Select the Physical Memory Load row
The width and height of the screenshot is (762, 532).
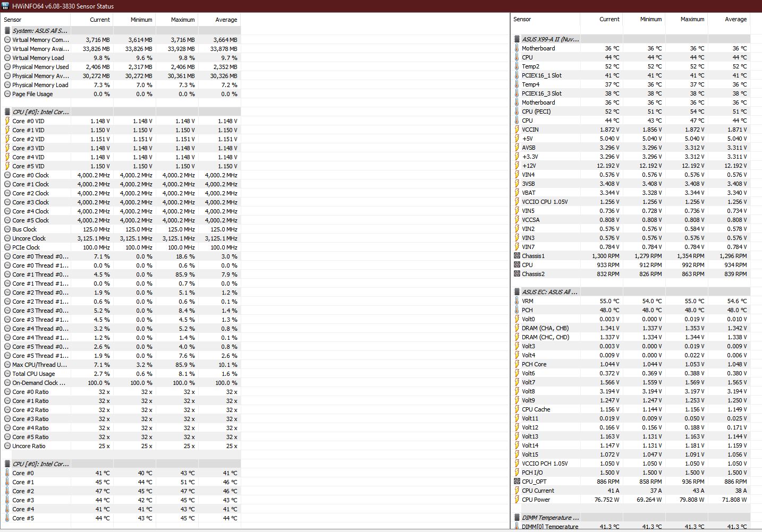point(122,85)
